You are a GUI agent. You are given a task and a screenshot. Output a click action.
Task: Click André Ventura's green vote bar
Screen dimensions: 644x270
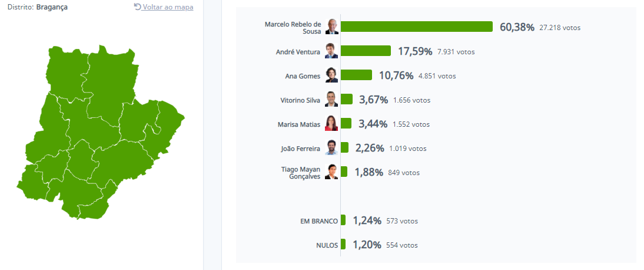(x=366, y=51)
